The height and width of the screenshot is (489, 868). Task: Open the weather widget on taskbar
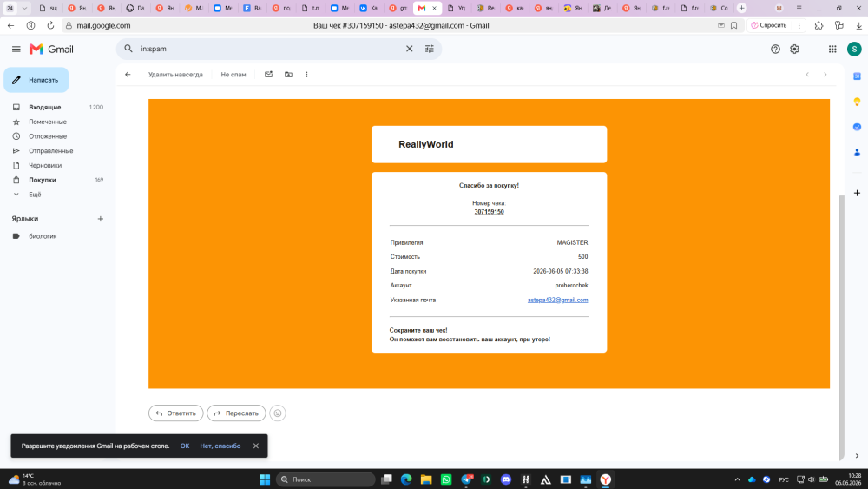click(x=35, y=479)
